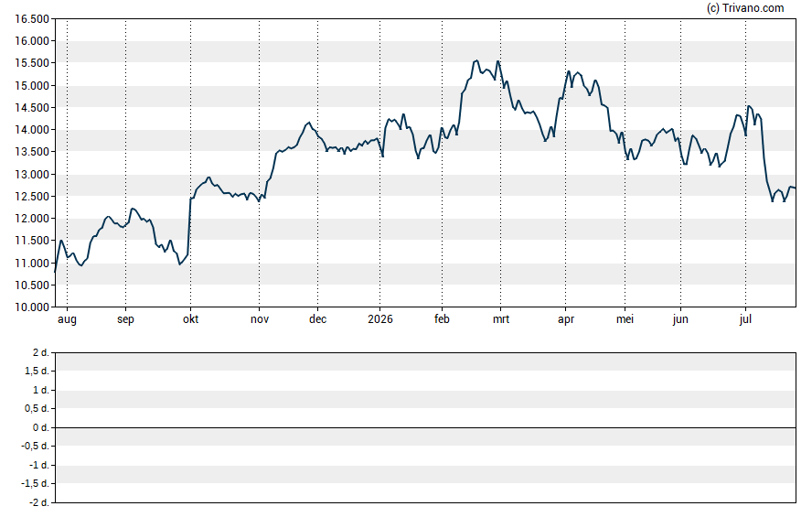Click the 10.000 price axis label
This screenshot has width=812, height=517.
(32, 307)
